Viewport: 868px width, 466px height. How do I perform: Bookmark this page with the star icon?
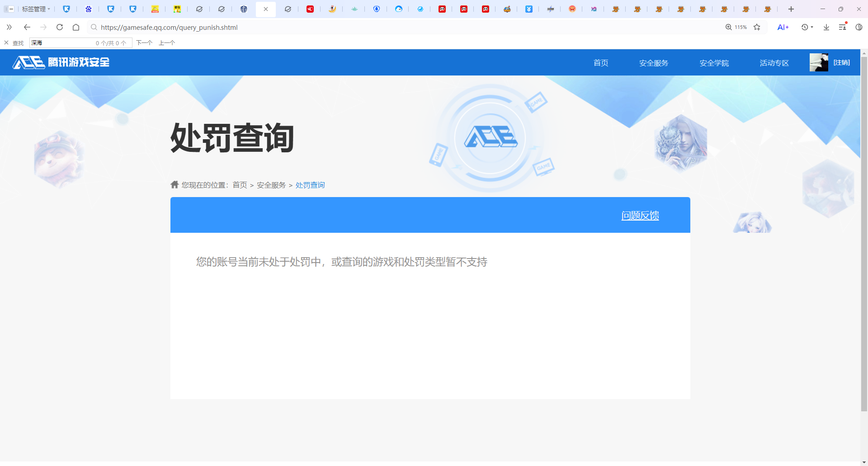(757, 27)
